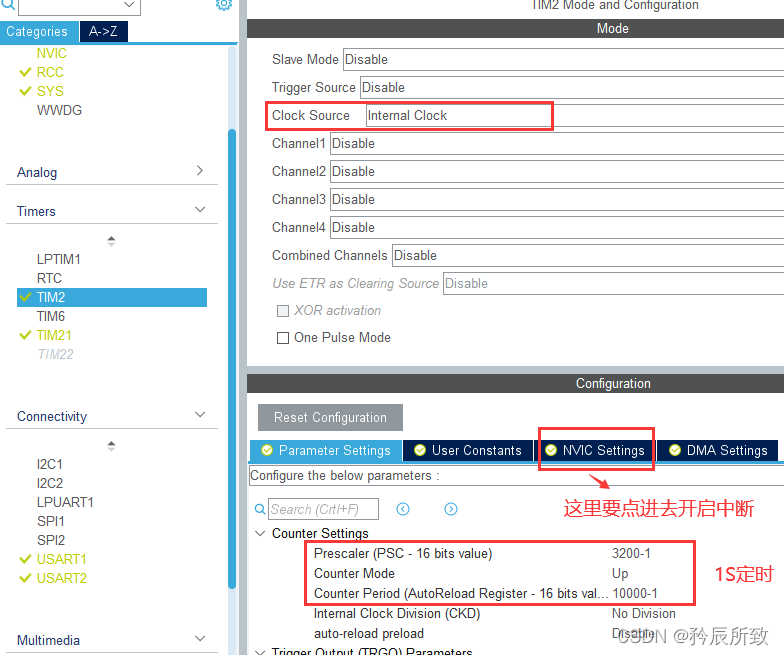Open the peripheral search combo box dropdown
The width and height of the screenshot is (784, 655).
pyautogui.click(x=129, y=4)
